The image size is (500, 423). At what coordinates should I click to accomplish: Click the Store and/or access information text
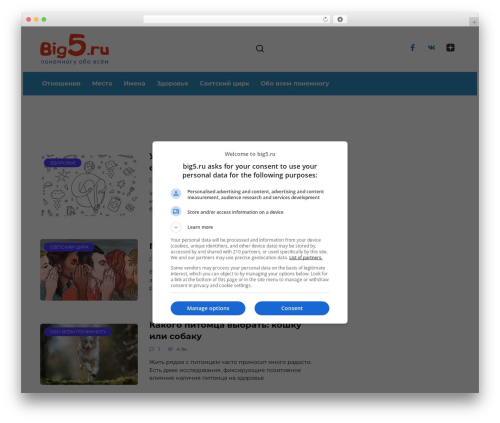[x=235, y=212]
